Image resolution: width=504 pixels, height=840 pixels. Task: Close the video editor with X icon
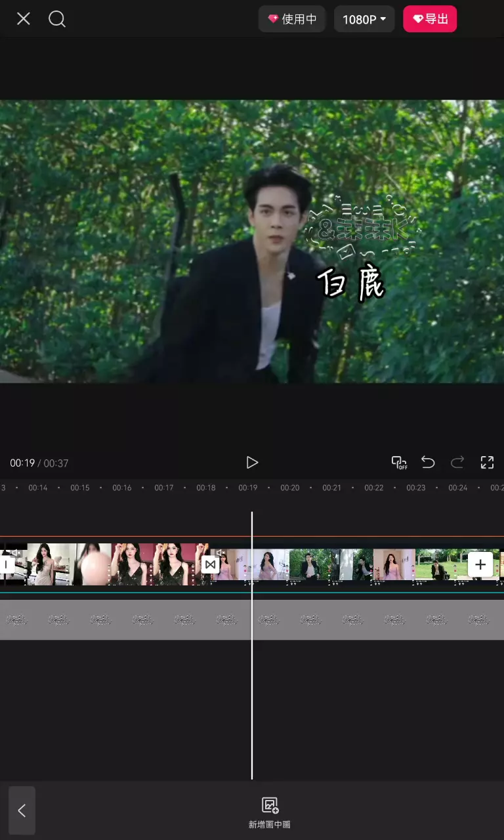coord(24,19)
